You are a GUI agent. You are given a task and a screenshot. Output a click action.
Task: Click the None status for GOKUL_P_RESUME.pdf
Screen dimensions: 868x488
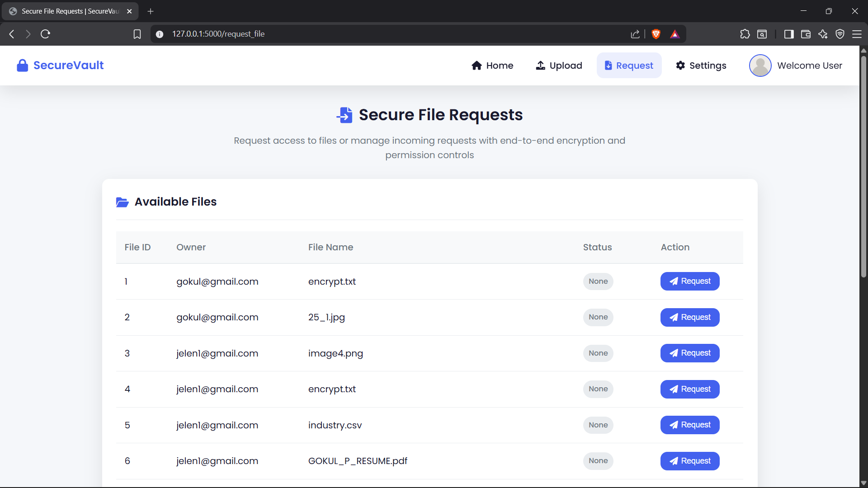tap(598, 461)
